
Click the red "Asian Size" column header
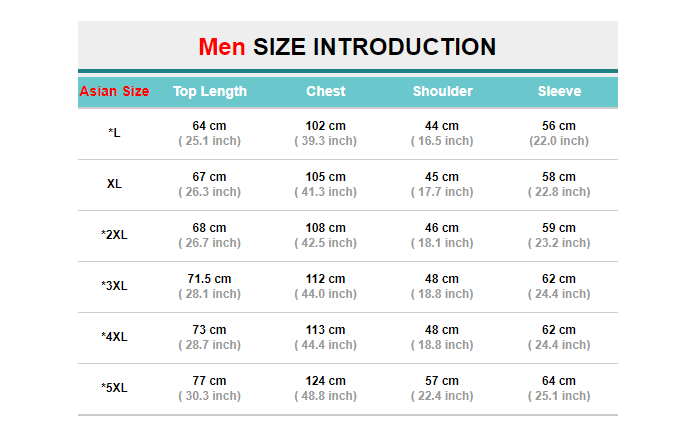coord(114,92)
